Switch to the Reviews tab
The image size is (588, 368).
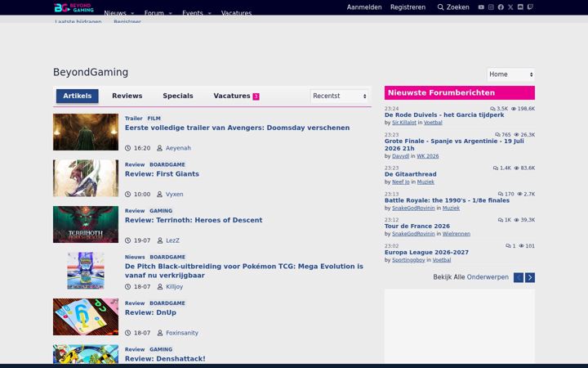pos(127,96)
